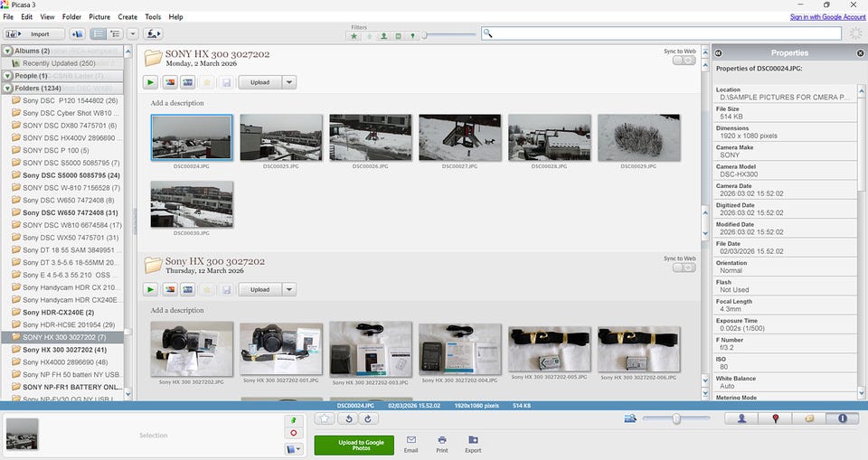The height and width of the screenshot is (460, 868).
Task: Click the thumbnail size magnifier icon
Action: point(630,418)
